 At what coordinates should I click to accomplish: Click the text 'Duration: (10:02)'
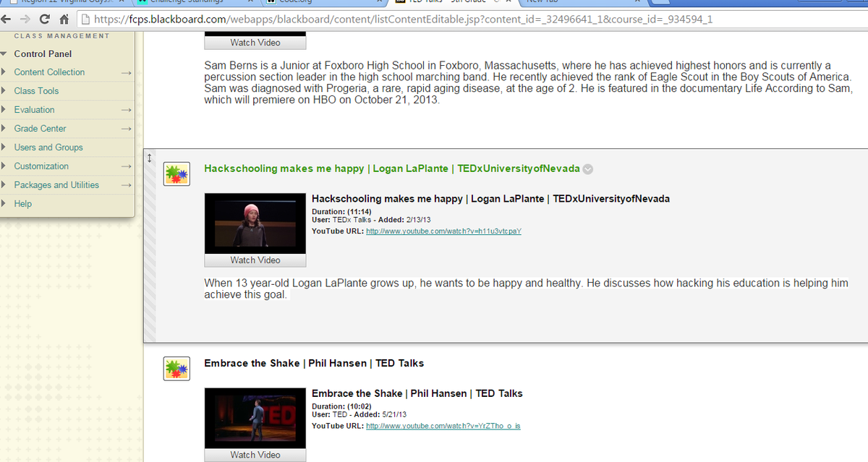click(x=341, y=407)
